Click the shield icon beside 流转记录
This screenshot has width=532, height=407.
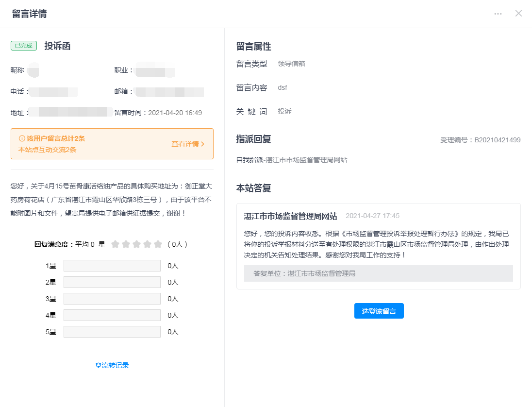98,365
